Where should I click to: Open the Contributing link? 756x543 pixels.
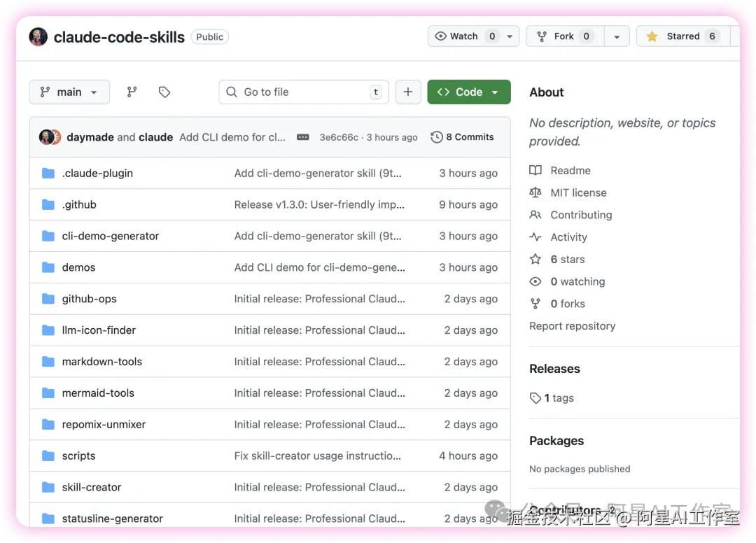(x=582, y=215)
